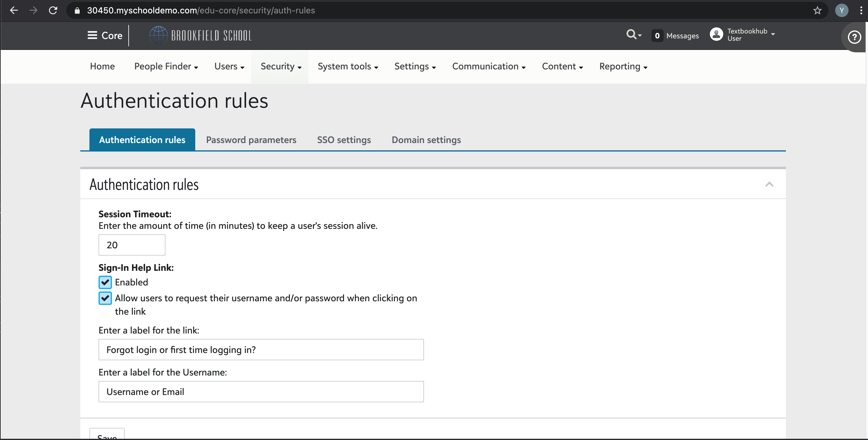The image size is (868, 440).
Task: Click the help question mark icon
Action: [x=854, y=37]
